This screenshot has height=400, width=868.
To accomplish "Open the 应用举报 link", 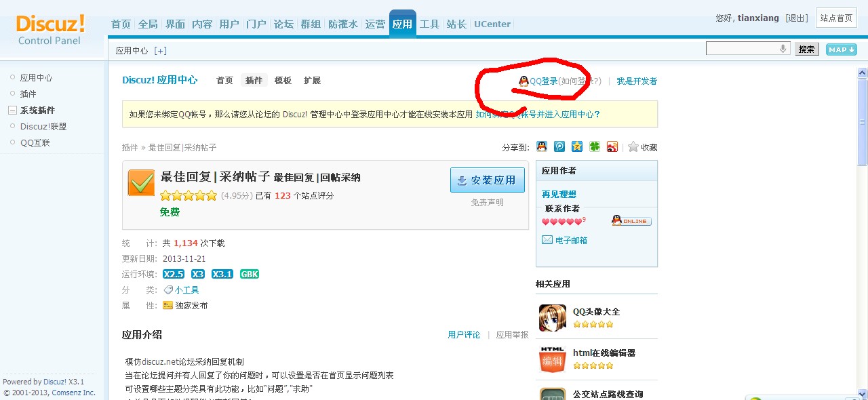I will (x=512, y=334).
